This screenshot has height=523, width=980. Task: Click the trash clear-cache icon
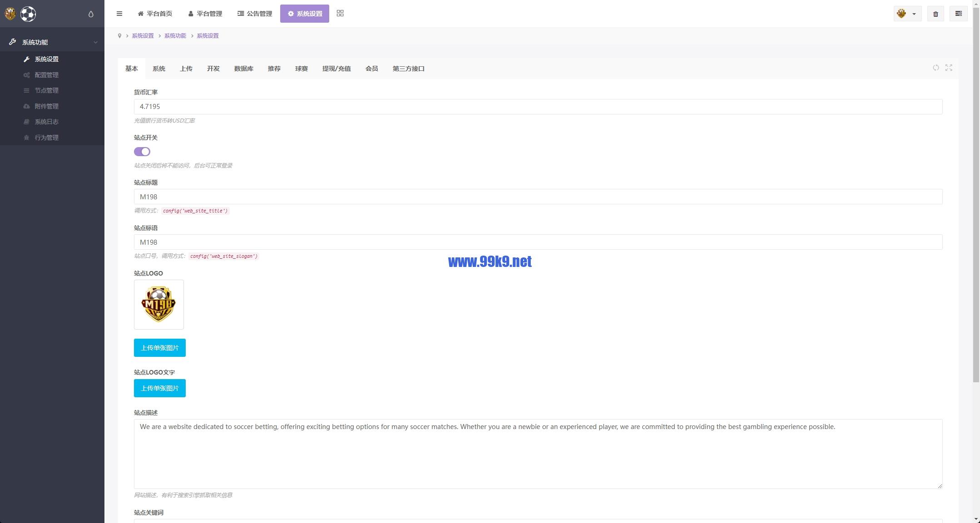[935, 14]
